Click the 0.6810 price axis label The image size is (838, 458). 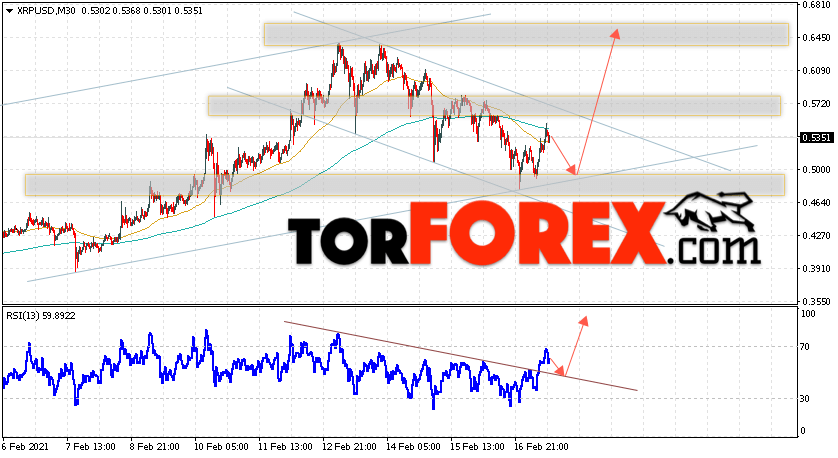pos(816,5)
